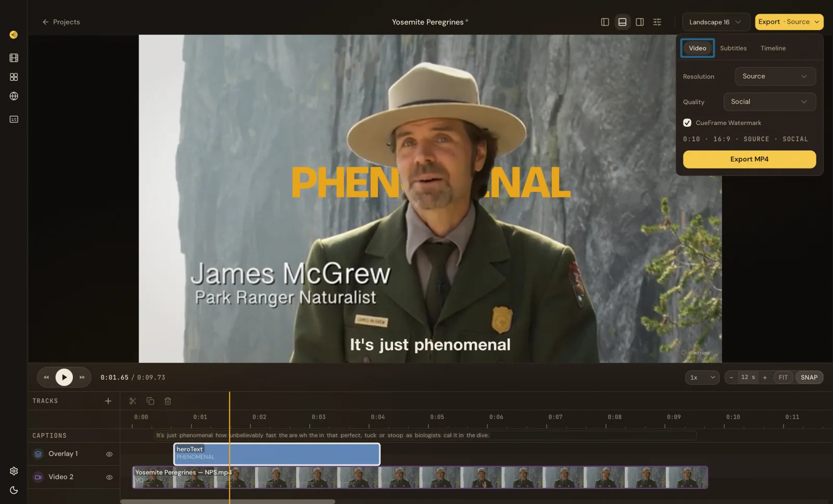833x504 pixels.
Task: Click the Export MP4 button
Action: (x=749, y=159)
